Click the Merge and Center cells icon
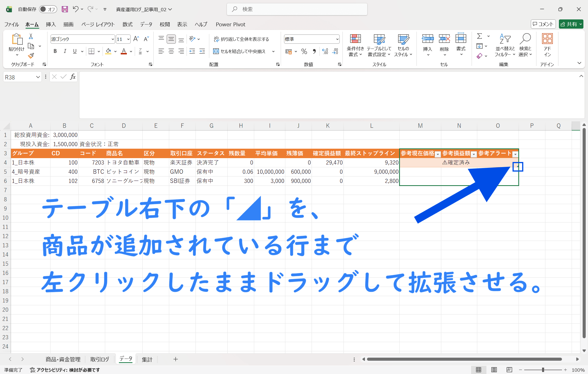 (x=216, y=51)
